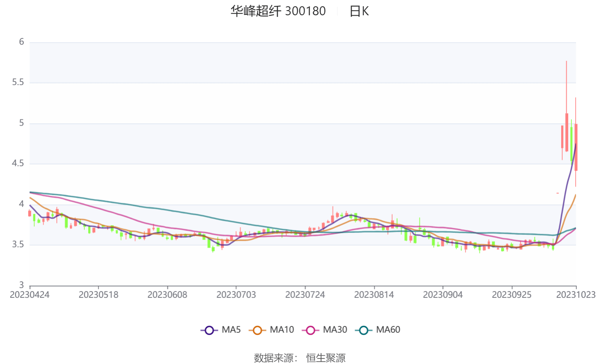
Task: Click the y-axis value 6
Action: coord(22,42)
